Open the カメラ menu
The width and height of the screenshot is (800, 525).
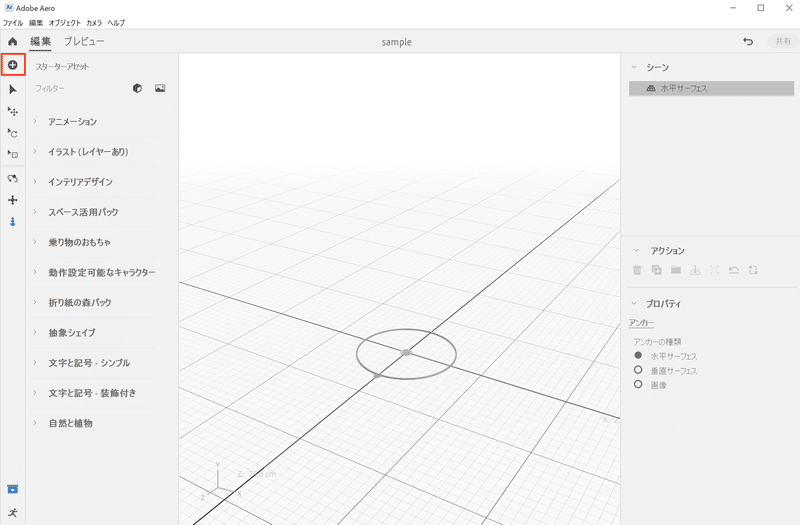[x=94, y=22]
